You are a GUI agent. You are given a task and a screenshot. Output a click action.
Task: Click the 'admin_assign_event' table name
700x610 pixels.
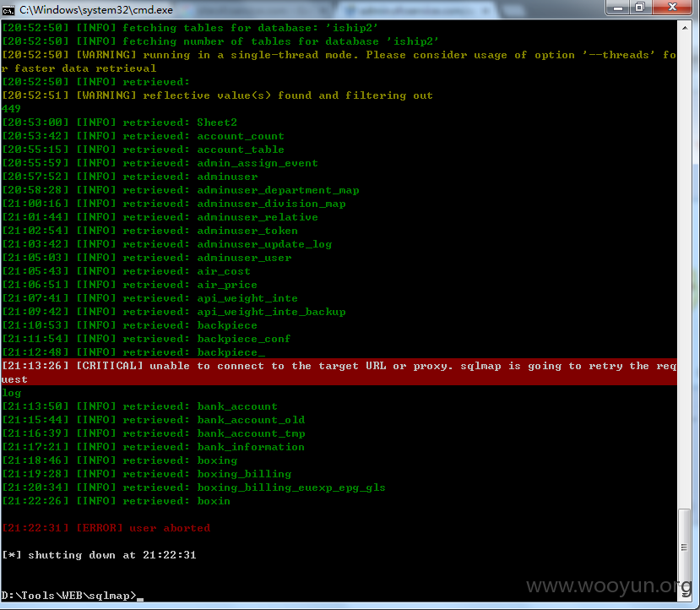[258, 163]
